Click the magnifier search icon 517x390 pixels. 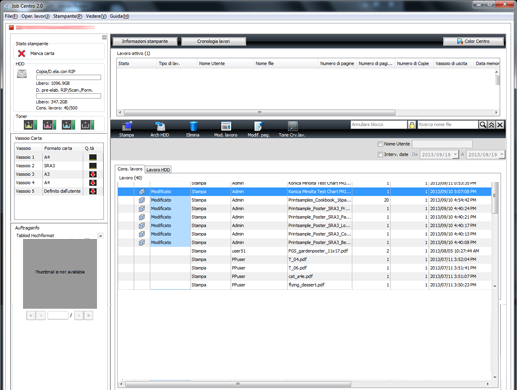click(483, 125)
